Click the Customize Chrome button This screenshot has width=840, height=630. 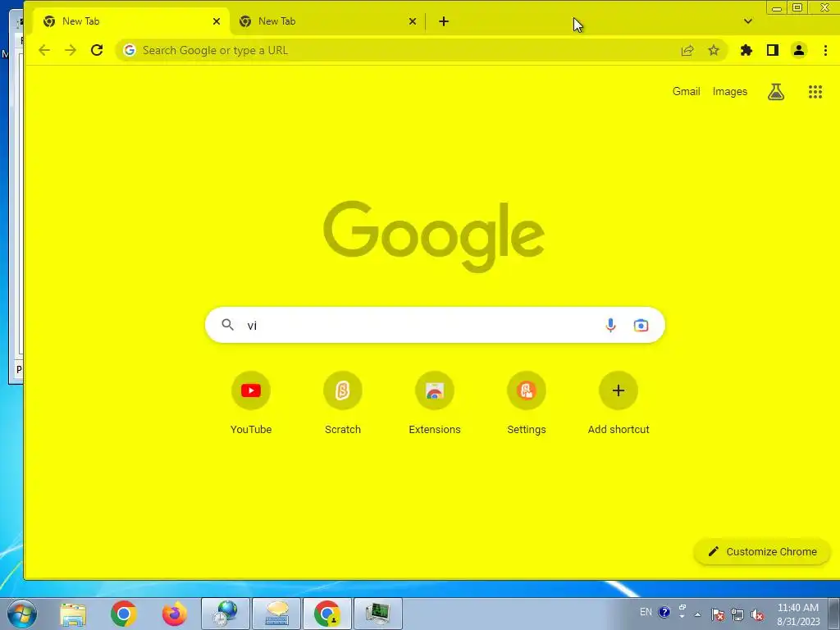pyautogui.click(x=762, y=552)
